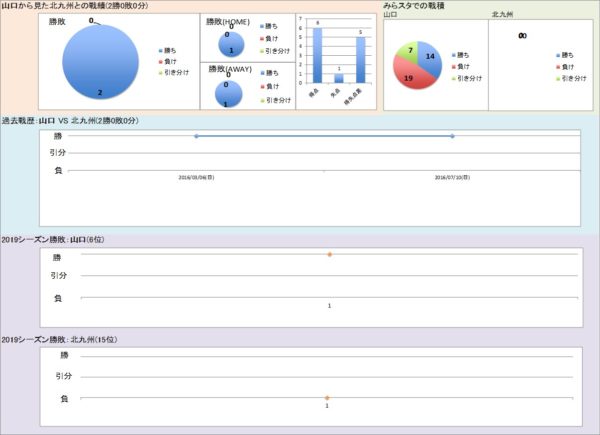Click 勝敗(HOME) chart title
This screenshot has height=435, width=600.
[x=228, y=22]
